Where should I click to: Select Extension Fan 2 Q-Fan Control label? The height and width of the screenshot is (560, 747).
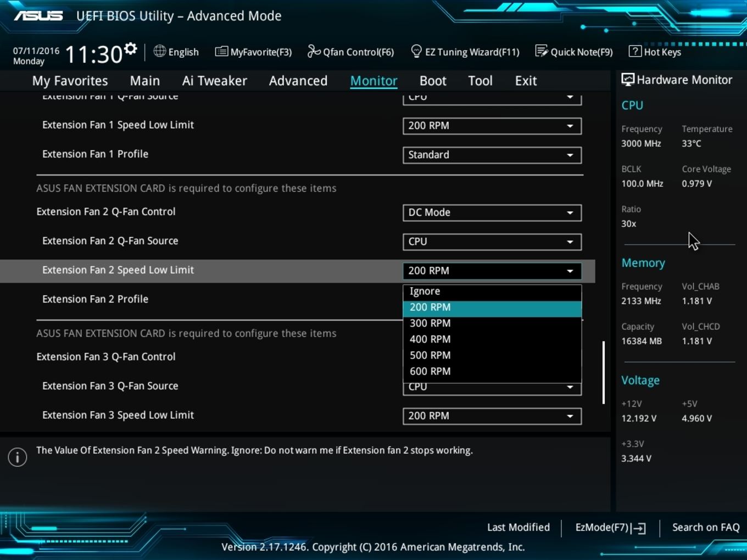pyautogui.click(x=106, y=212)
